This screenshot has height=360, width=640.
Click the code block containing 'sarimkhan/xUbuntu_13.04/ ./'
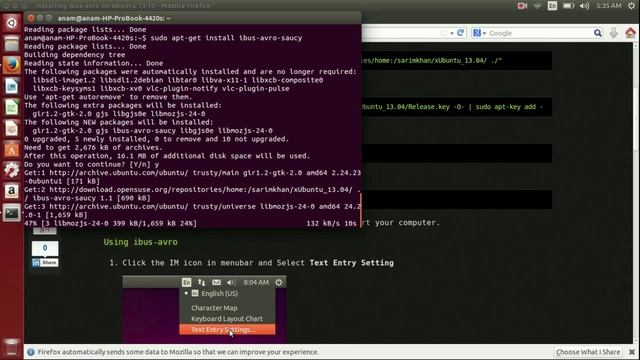pos(457,60)
